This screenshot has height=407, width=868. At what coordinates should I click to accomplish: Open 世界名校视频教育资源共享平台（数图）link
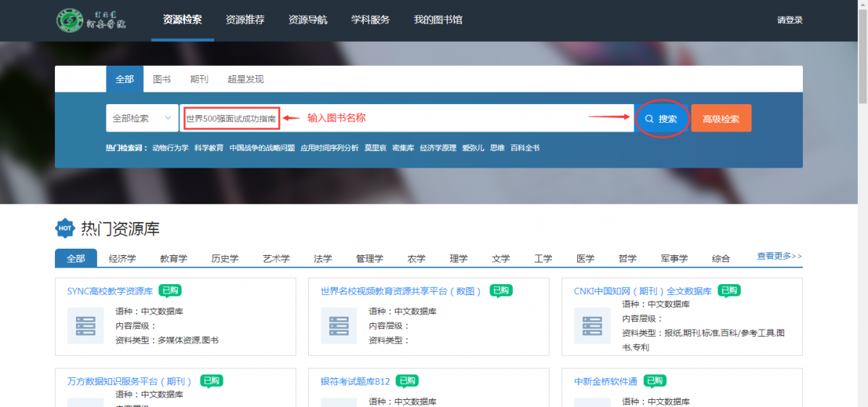click(x=401, y=291)
